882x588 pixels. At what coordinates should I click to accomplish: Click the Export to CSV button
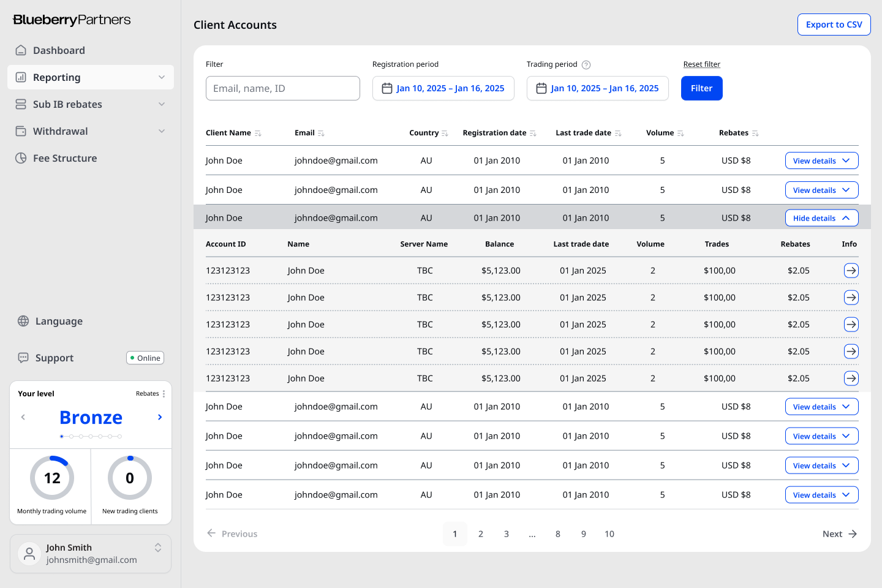834,24
